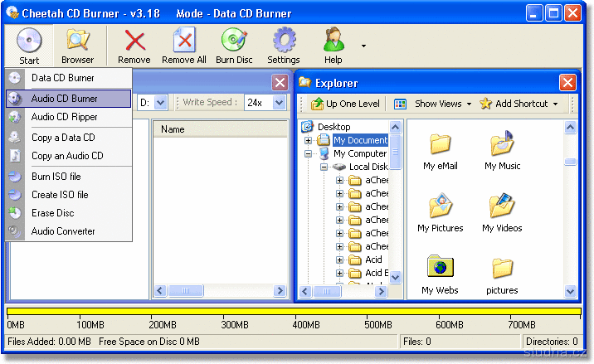Select Desktop in the folder tree
Screen dimensions: 594x364
coord(334,127)
